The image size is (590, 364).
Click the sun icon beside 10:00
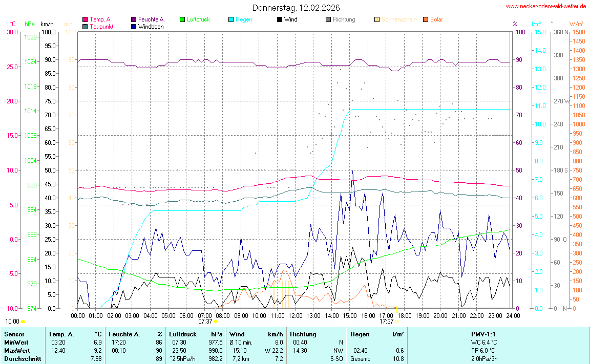[x=23, y=322]
